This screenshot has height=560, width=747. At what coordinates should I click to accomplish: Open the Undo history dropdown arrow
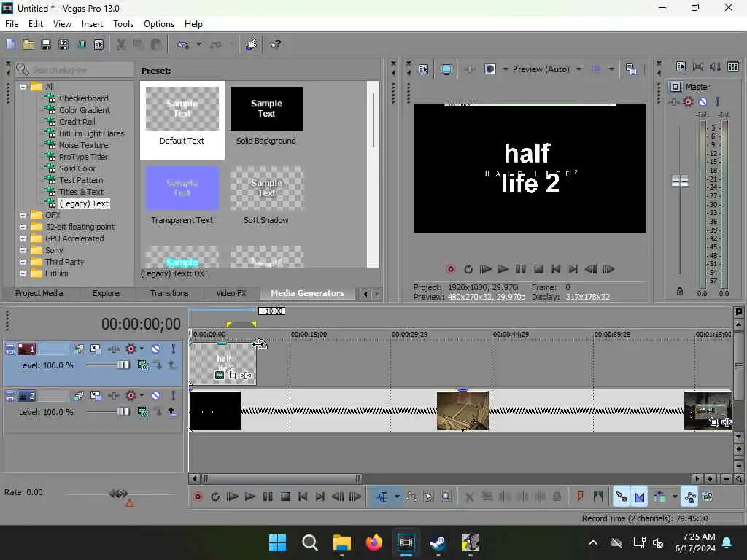[198, 44]
